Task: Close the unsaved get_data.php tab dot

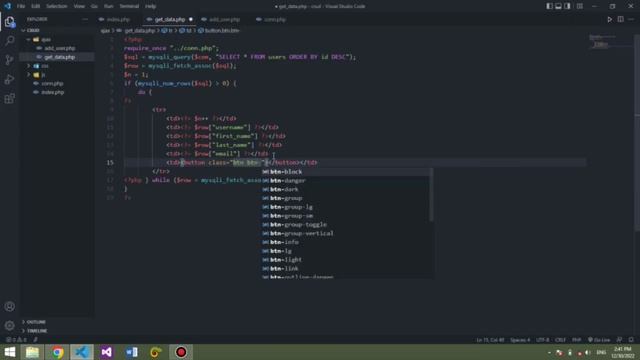Action: click(x=191, y=19)
